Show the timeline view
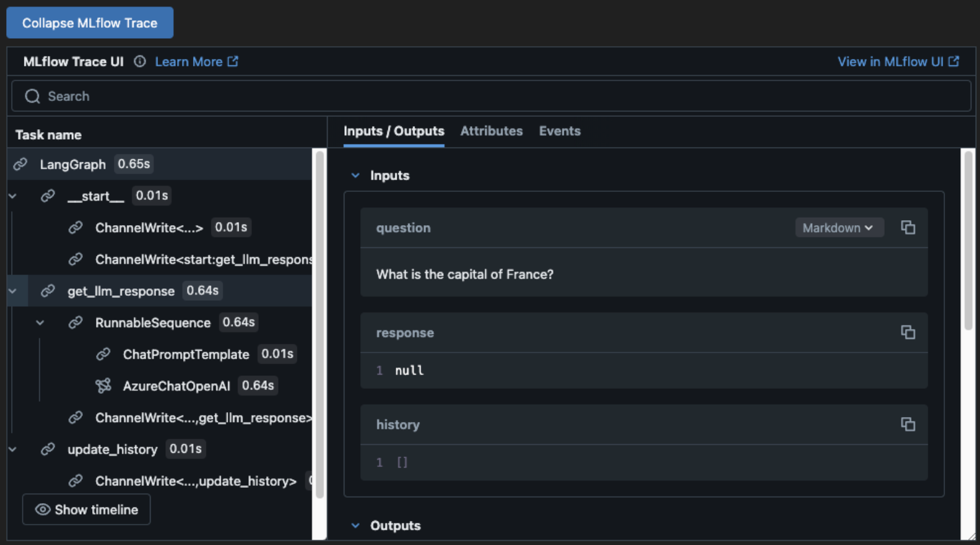The image size is (980, 545). click(87, 509)
